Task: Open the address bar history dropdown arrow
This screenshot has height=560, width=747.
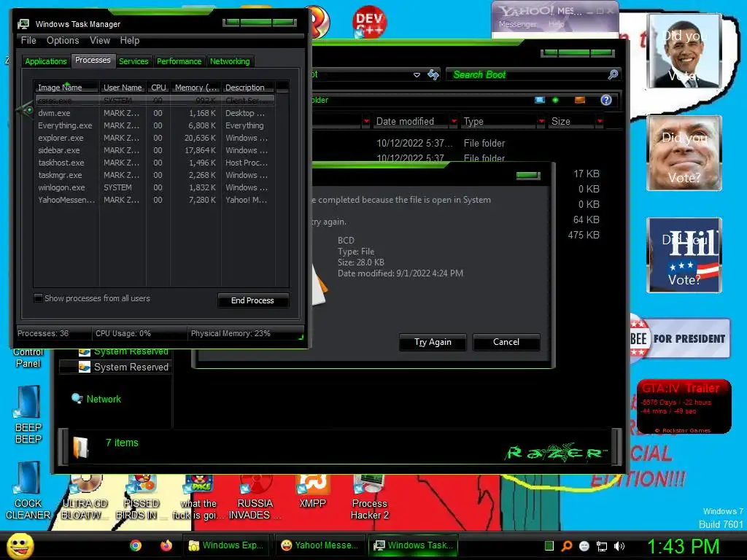Action: [417, 75]
